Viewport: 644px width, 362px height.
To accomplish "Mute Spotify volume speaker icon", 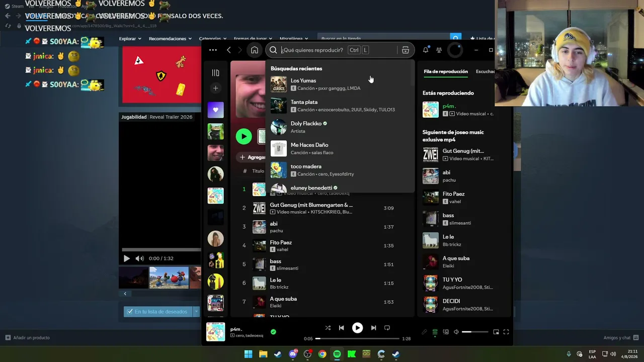I will [x=456, y=332].
